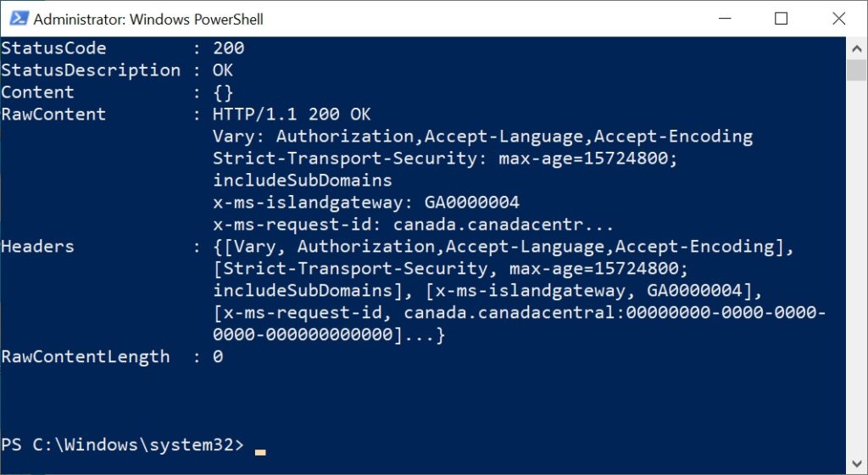Viewport: 868px width, 475px height.
Task: Click the Strict-Transport-Security max-age line in RawContent
Action: click(445, 159)
